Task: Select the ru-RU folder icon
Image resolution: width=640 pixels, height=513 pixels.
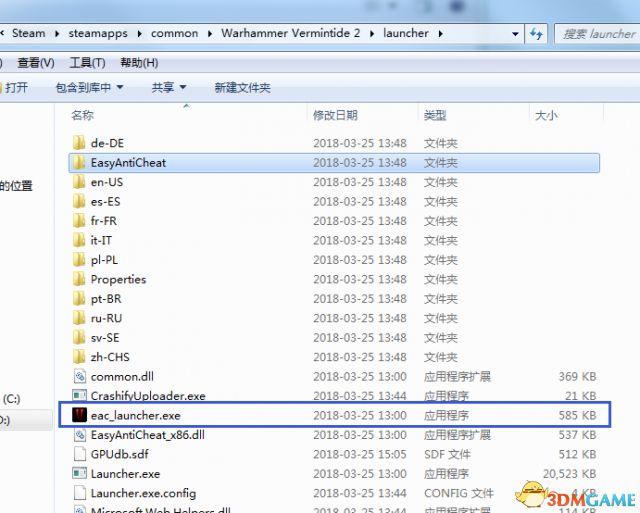Action: click(79, 318)
